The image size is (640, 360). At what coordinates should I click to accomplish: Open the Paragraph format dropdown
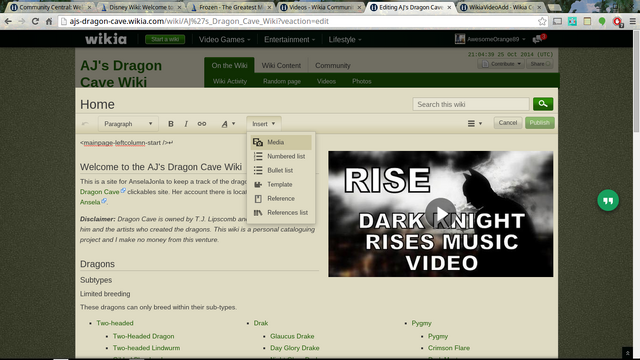pos(127,124)
